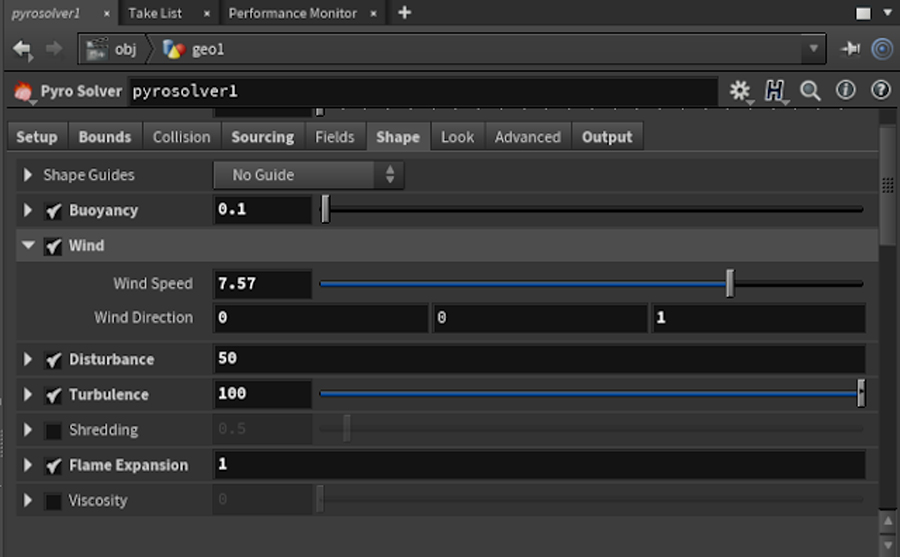The height and width of the screenshot is (557, 900).
Task: Open the Shape Guides No Guide dropdown
Action: [x=308, y=175]
